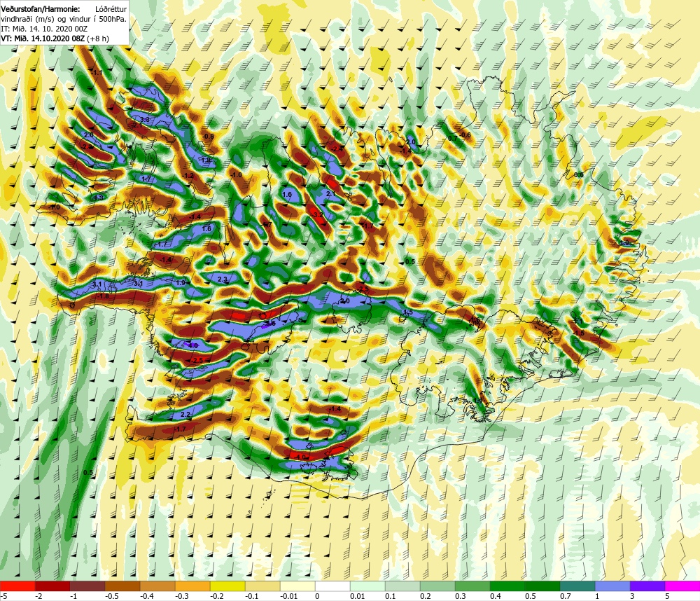Click the 'vindhraði (m/s) og vindur í 500hPa.' line
Screen dimensions: 700x601
(x=64, y=19)
